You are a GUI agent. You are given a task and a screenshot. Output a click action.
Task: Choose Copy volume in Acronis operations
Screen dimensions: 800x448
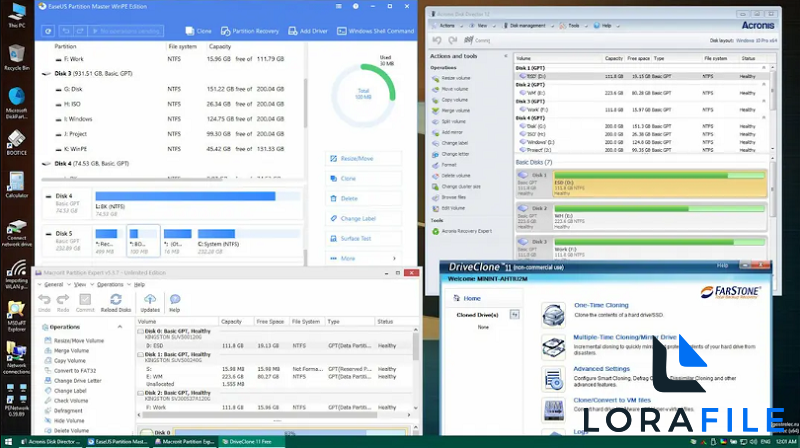[x=449, y=100]
